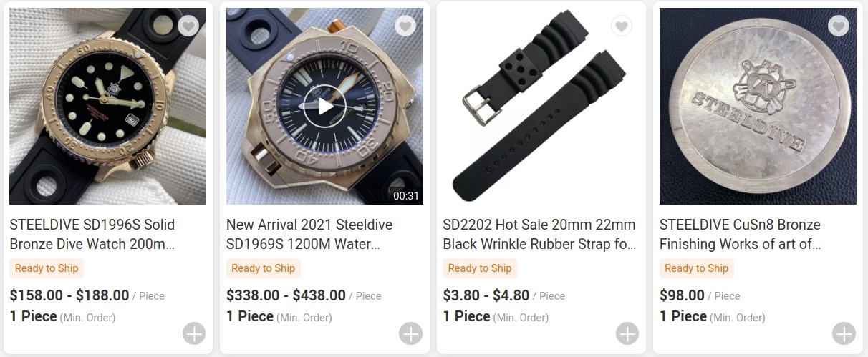Favorite the SD1996S Bronze Dive Watch
Screen dimensions: 868x357
188,26
